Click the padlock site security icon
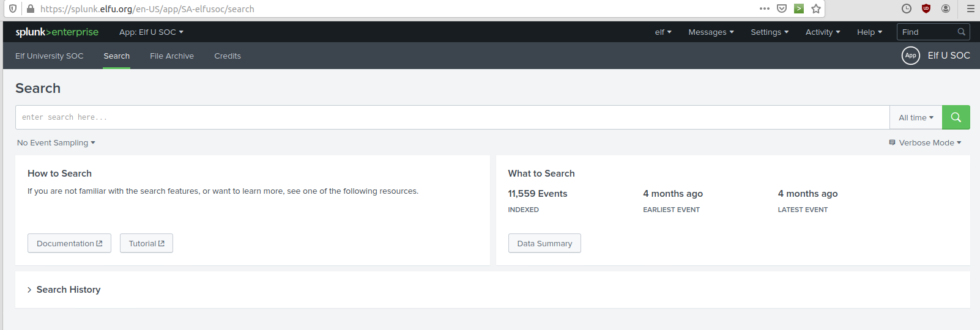The image size is (980, 330). [x=31, y=9]
